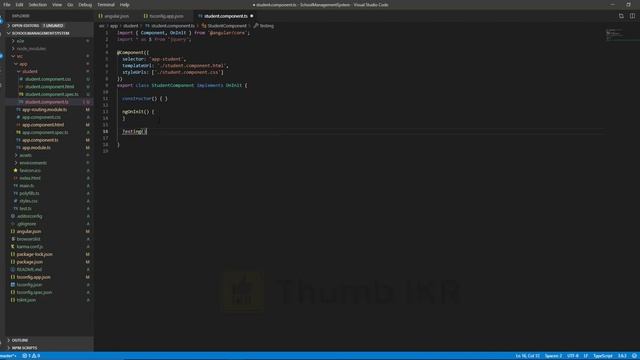
Task: Open tsconfig.app.json in the explorer
Action: [33, 277]
